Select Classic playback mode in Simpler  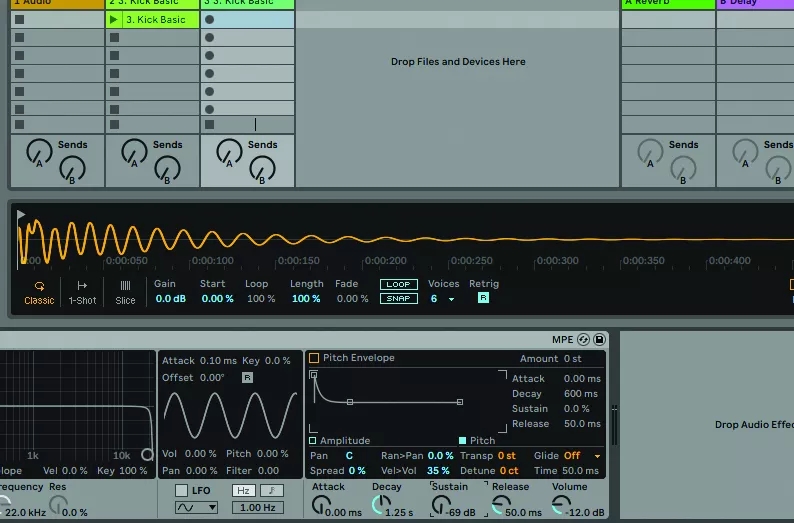click(x=39, y=291)
